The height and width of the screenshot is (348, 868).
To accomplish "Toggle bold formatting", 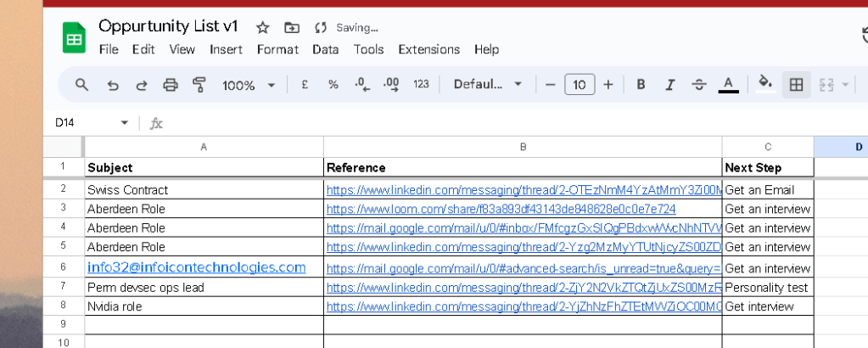I will [641, 85].
